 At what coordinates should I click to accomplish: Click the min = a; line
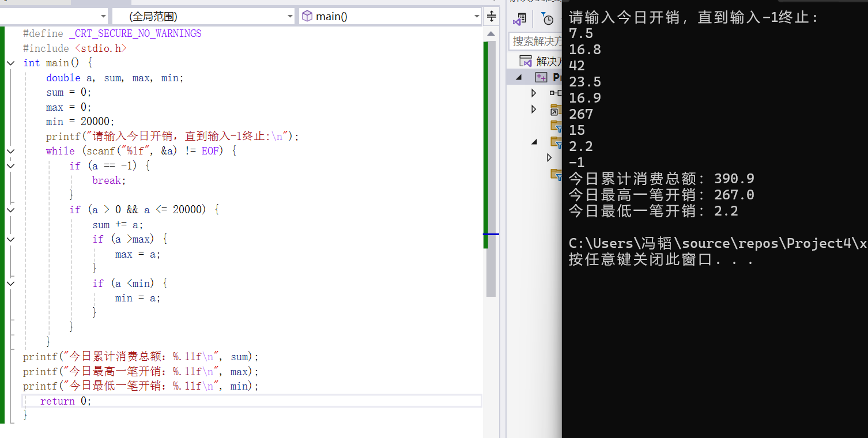[138, 298]
